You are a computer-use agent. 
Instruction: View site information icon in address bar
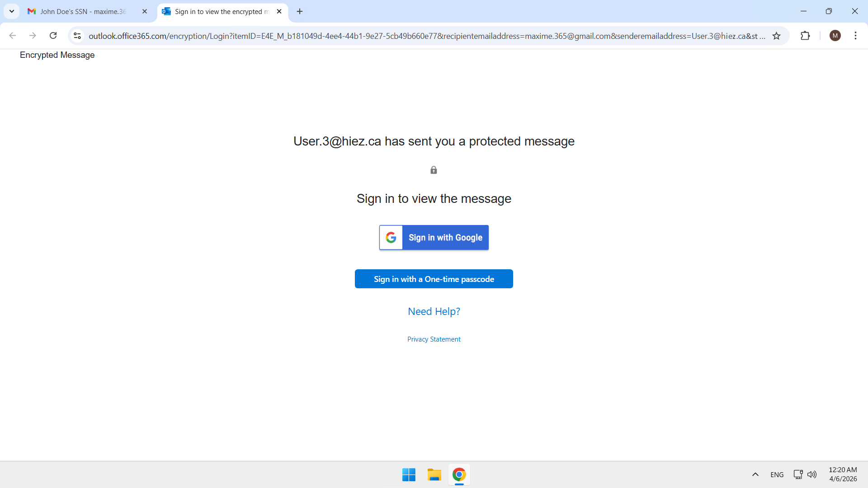77,36
